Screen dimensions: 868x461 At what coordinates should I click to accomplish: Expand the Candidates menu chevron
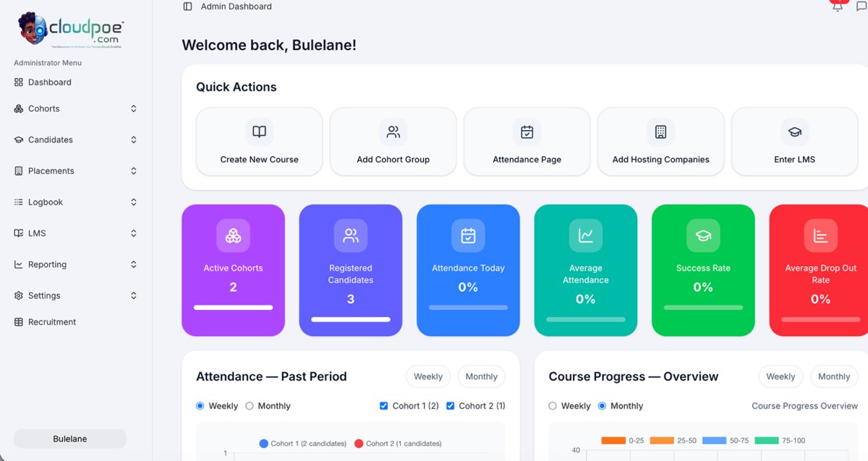[x=134, y=140]
